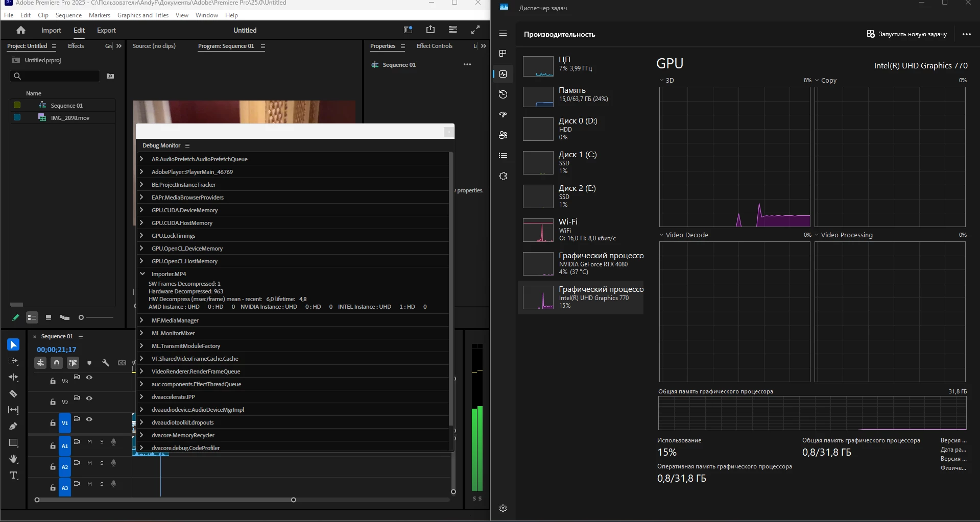
Task: Select the Ripple Edit tool
Action: [13, 378]
